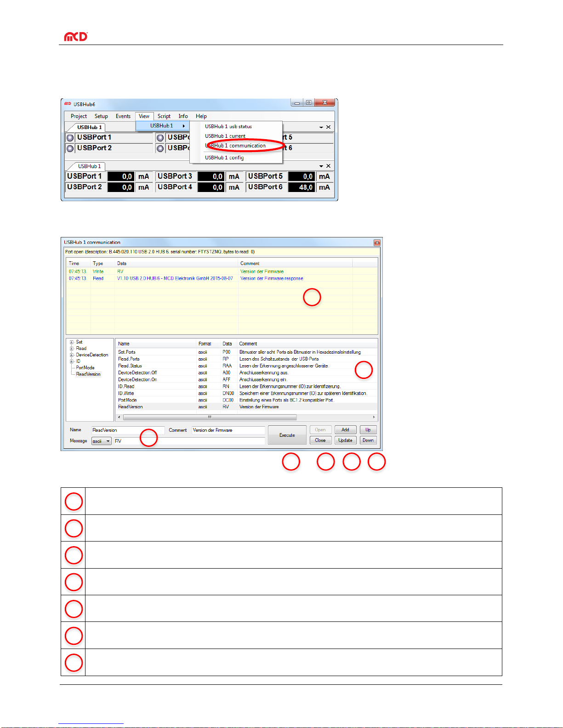Viewport: 563px width, 728px height.
Task: Select the ID.Read row in the command list
Action: pyautogui.click(x=246, y=386)
